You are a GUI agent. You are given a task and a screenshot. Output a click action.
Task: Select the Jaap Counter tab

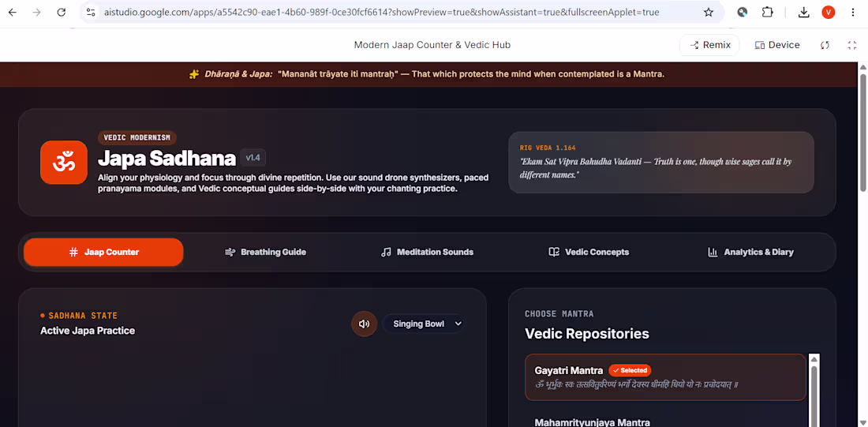pyautogui.click(x=103, y=252)
